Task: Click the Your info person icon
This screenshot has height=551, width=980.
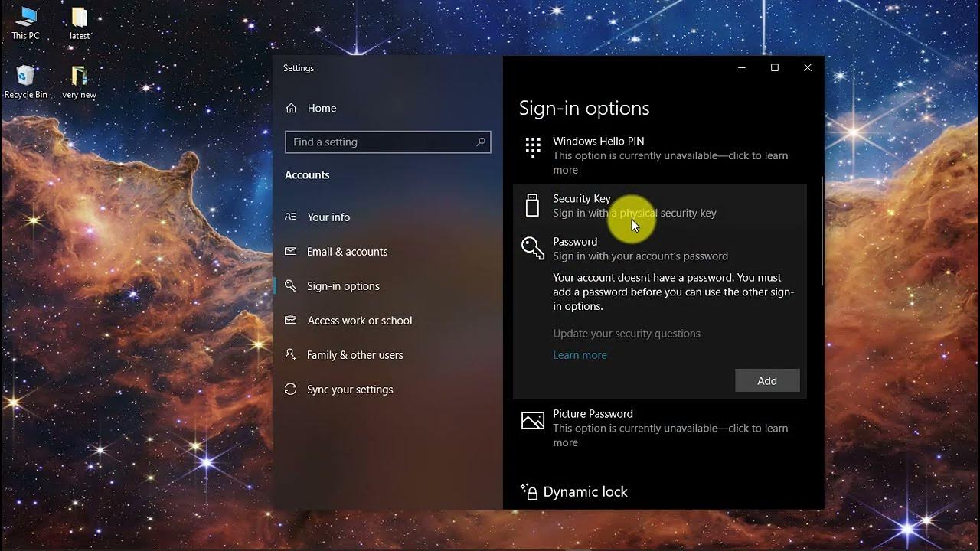Action: (291, 217)
